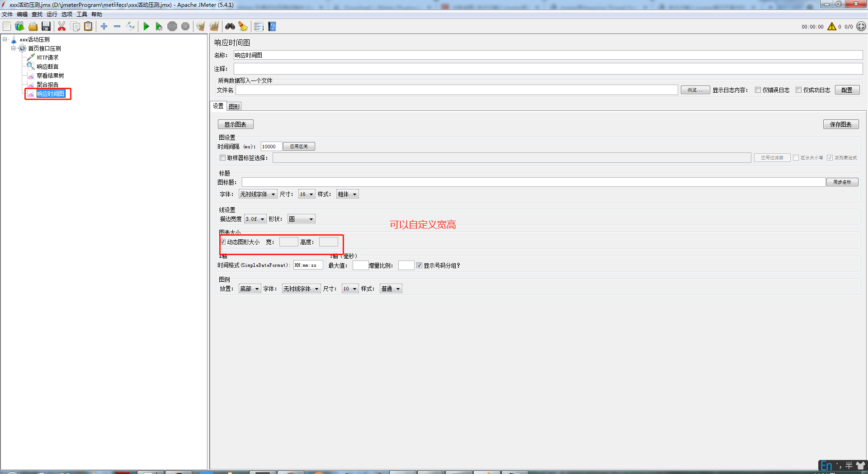The image size is (868, 474).
Task: Open the title 字体 font dropdown
Action: coord(258,194)
